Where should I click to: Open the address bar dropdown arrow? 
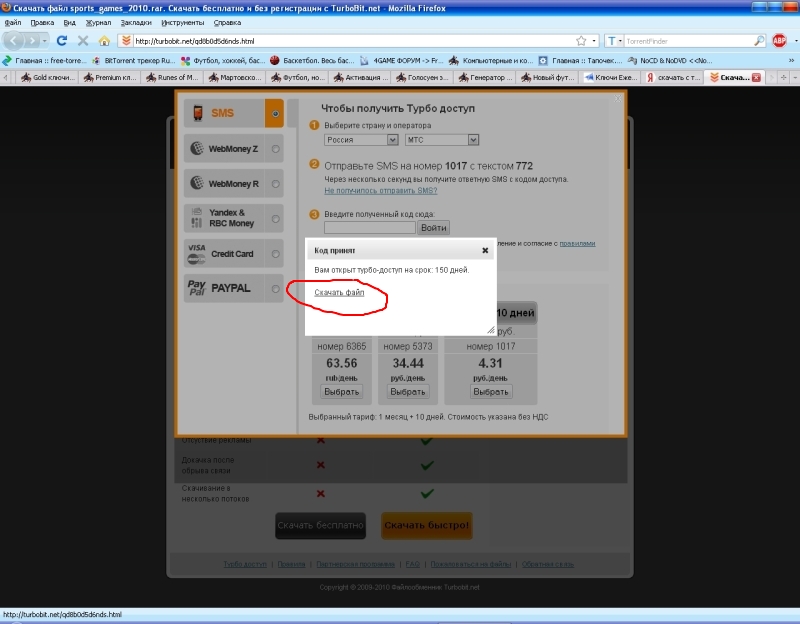click(594, 41)
